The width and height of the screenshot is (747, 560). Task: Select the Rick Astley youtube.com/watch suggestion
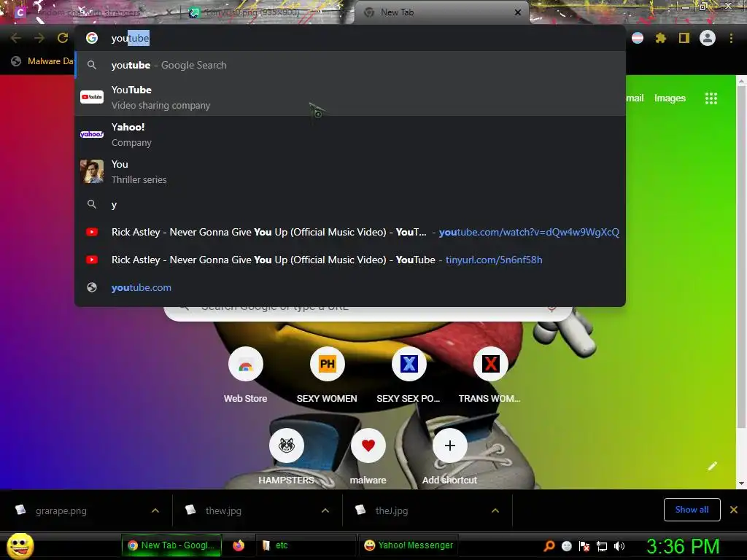pyautogui.click(x=350, y=232)
